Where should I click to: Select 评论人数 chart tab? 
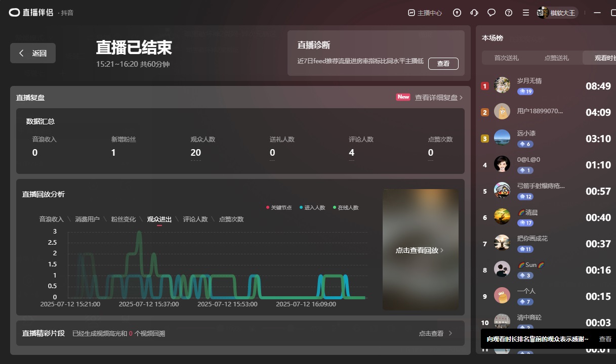pos(195,219)
